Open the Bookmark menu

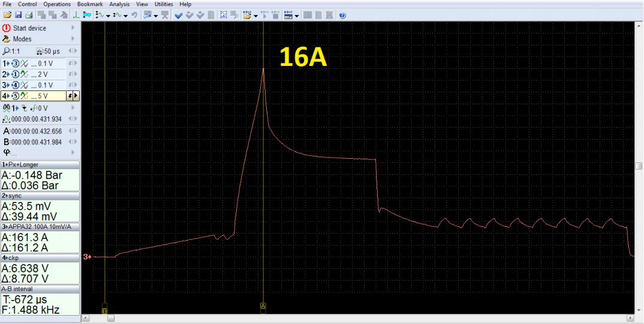(x=90, y=4)
